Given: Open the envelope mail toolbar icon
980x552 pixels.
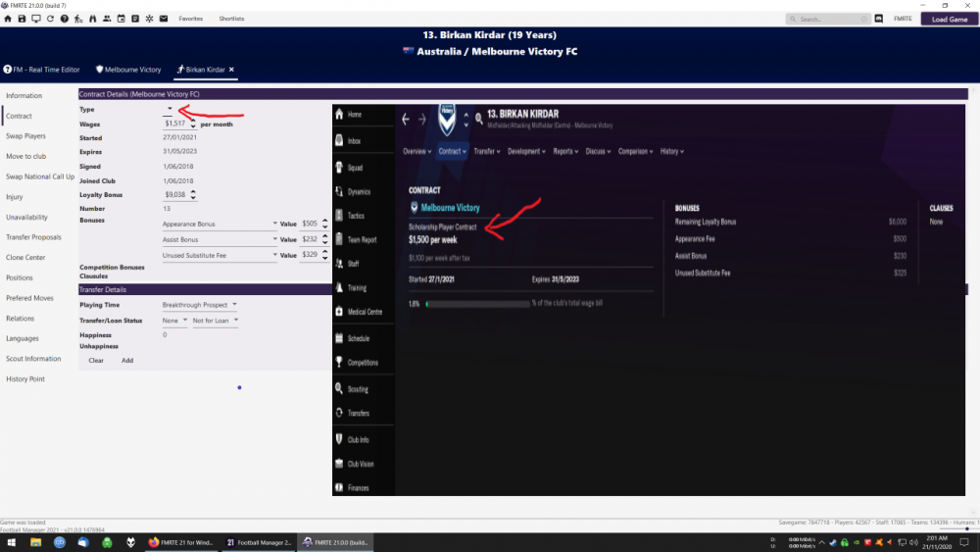Looking at the screenshot, I should tap(164, 19).
